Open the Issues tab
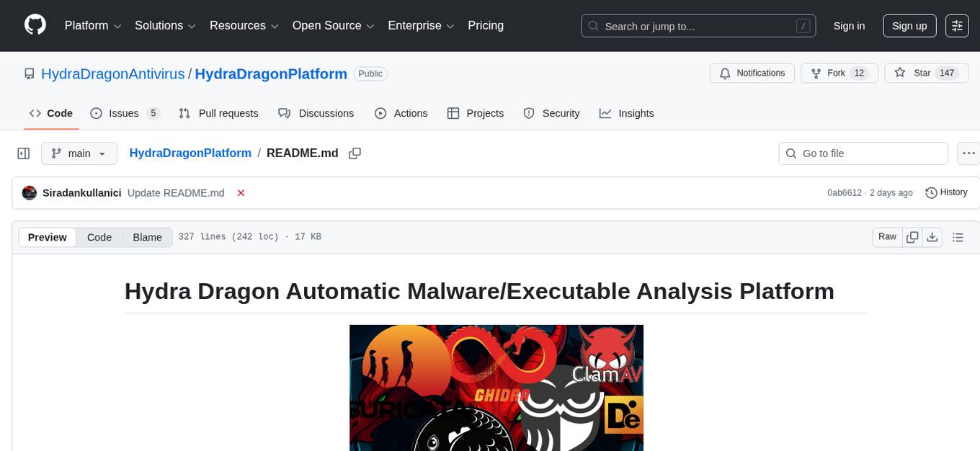This screenshot has height=451, width=980. pos(124,113)
